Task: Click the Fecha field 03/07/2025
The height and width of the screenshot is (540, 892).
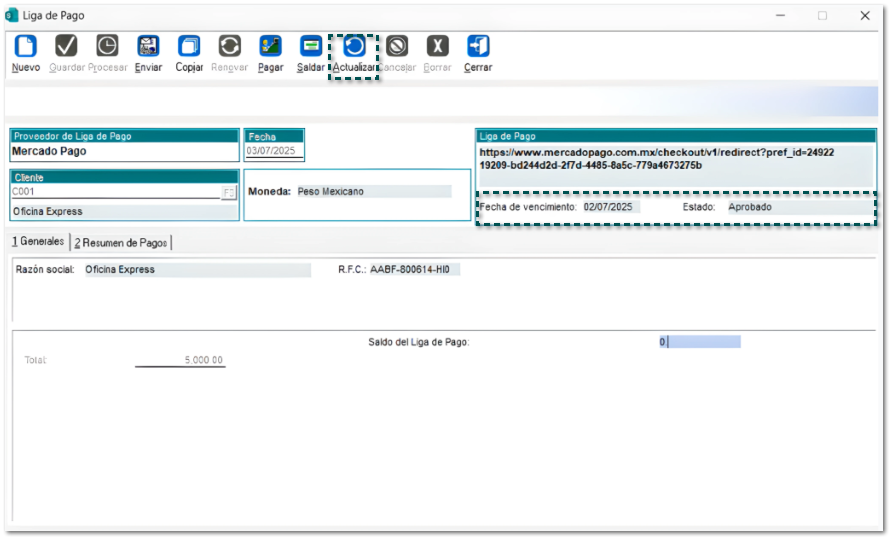Action: (274, 151)
